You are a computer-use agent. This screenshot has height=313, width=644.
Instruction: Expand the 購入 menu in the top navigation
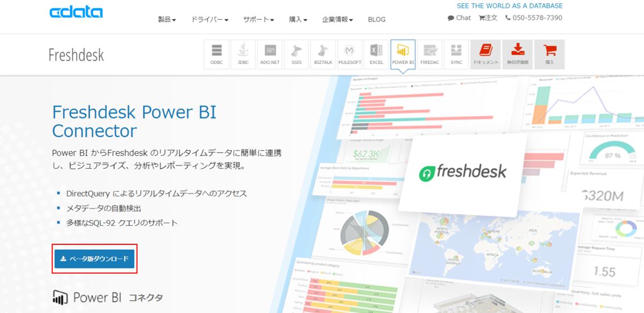[x=298, y=19]
